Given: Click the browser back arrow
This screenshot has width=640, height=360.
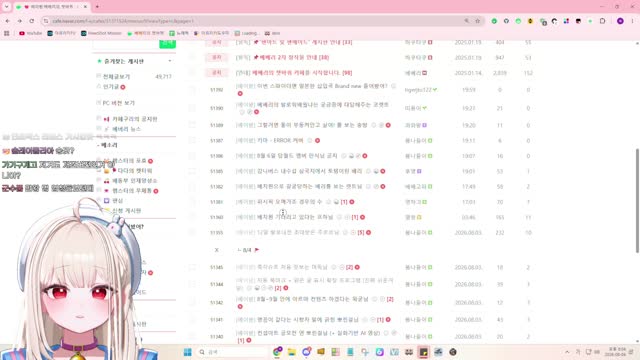Looking at the screenshot, I should pyautogui.click(x=8, y=21).
